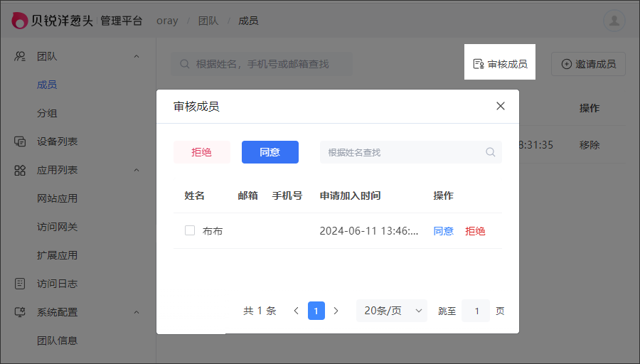Click the 设备列表 sidebar icon
Screen dimensions: 640x364
click(20, 141)
